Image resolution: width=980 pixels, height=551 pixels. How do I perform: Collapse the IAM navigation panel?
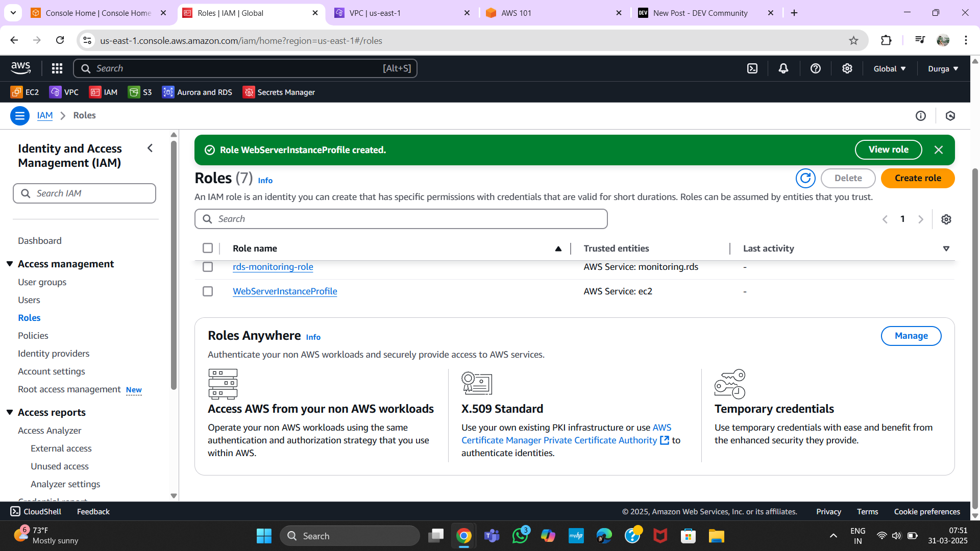(x=150, y=148)
